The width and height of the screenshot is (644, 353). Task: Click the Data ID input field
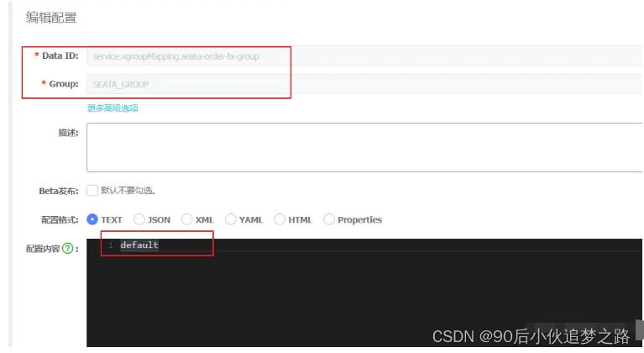364,56
